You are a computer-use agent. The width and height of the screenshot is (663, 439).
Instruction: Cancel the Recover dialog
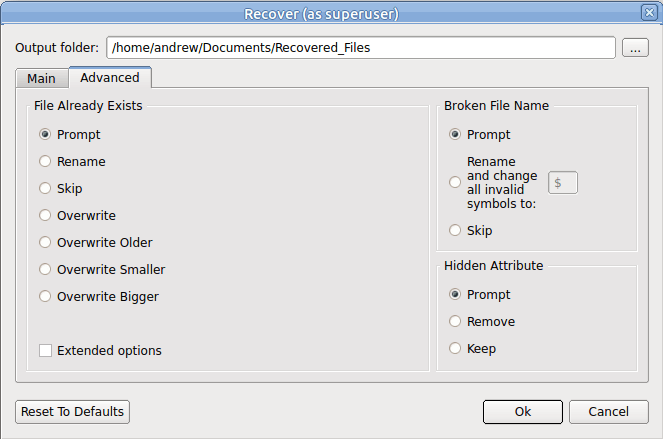tap(608, 412)
